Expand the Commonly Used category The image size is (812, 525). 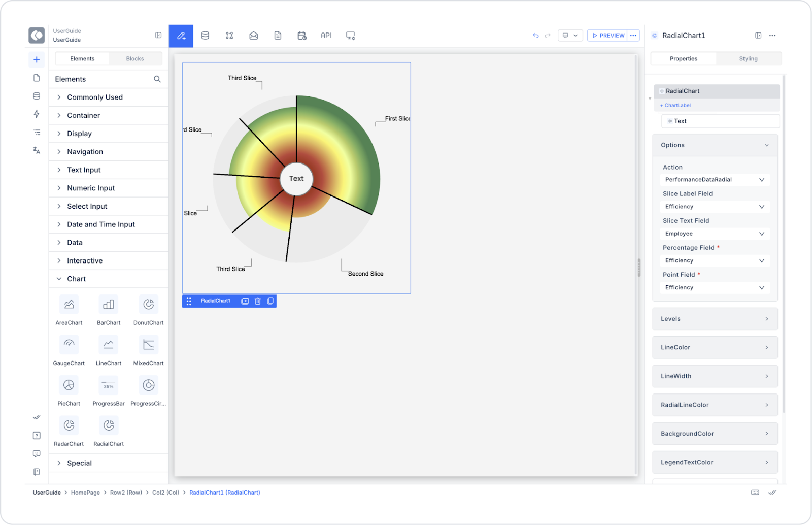coord(109,97)
